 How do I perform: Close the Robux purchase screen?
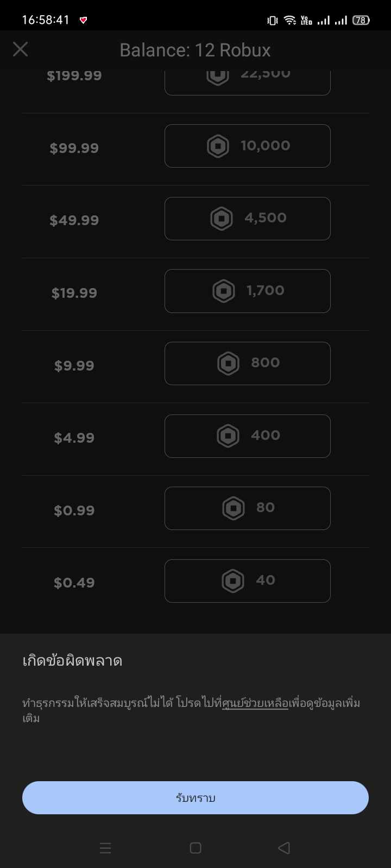21,49
